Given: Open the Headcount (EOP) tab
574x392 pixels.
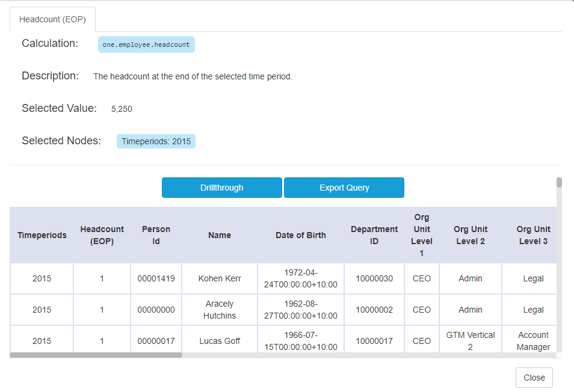Looking at the screenshot, I should pyautogui.click(x=52, y=19).
